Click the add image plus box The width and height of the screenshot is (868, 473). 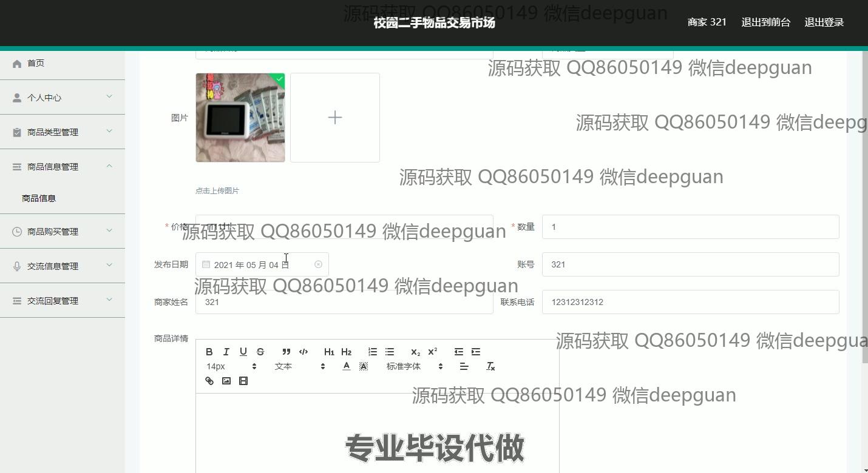point(335,118)
